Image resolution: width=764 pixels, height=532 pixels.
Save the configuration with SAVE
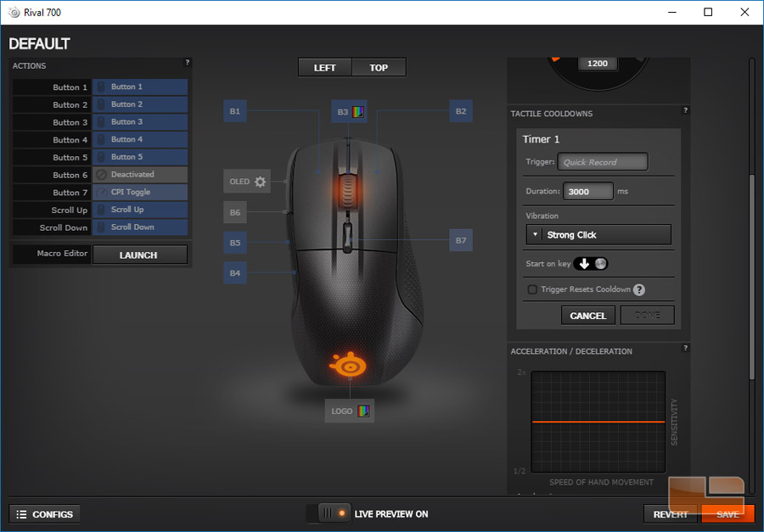(x=727, y=514)
